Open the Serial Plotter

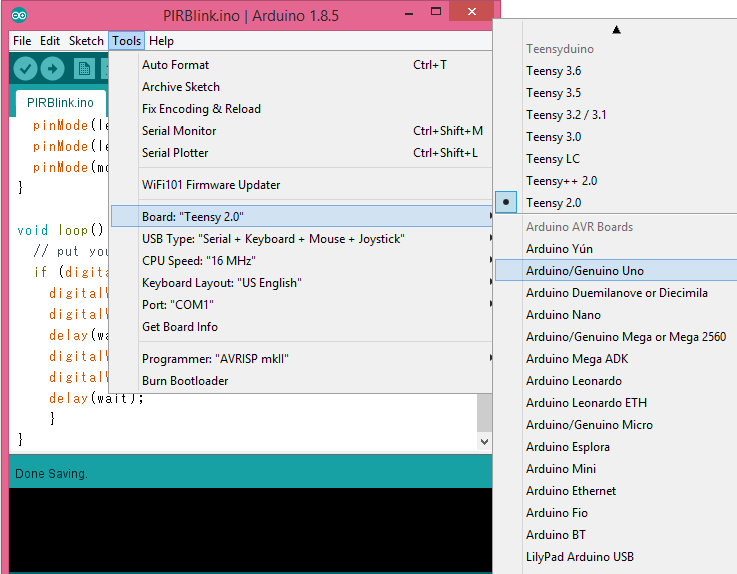(301, 153)
